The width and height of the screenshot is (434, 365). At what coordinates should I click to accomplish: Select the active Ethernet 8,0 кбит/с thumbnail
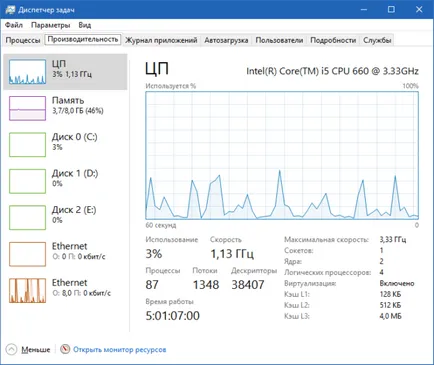point(27,291)
